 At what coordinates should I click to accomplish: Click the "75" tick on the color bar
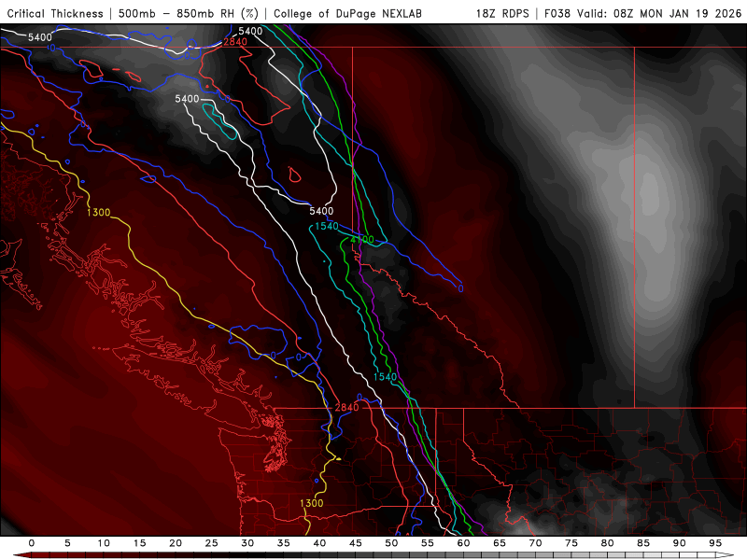pos(571,543)
